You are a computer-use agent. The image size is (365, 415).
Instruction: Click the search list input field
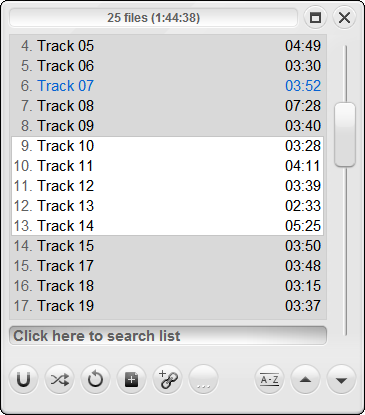click(168, 336)
